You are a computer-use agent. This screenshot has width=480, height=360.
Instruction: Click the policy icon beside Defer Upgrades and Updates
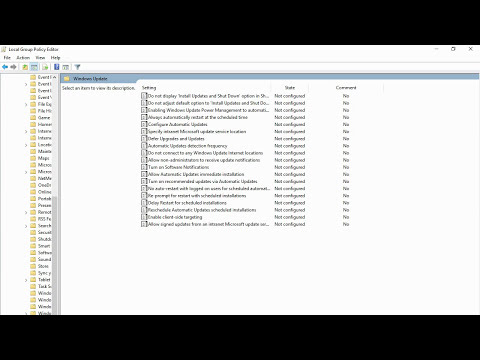tap(144, 139)
